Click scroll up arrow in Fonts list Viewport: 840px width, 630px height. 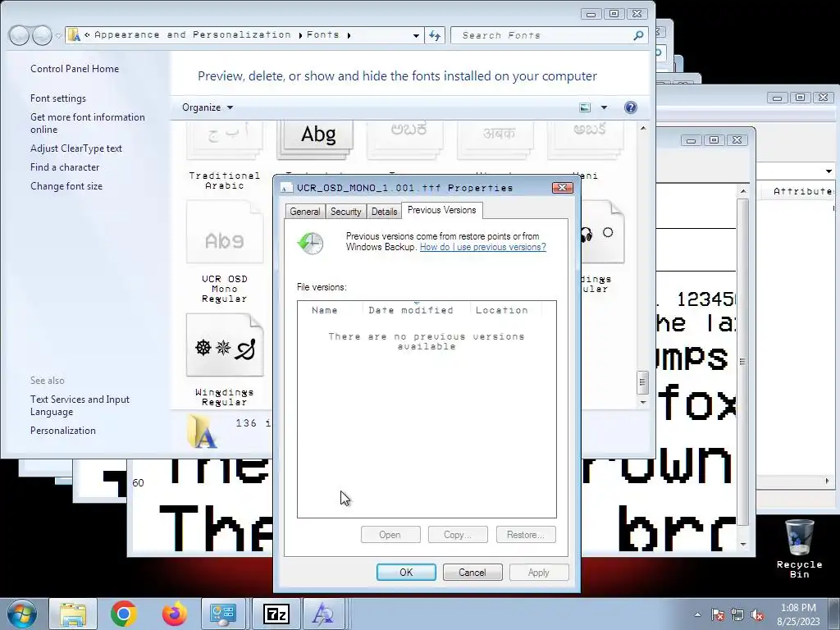point(643,129)
